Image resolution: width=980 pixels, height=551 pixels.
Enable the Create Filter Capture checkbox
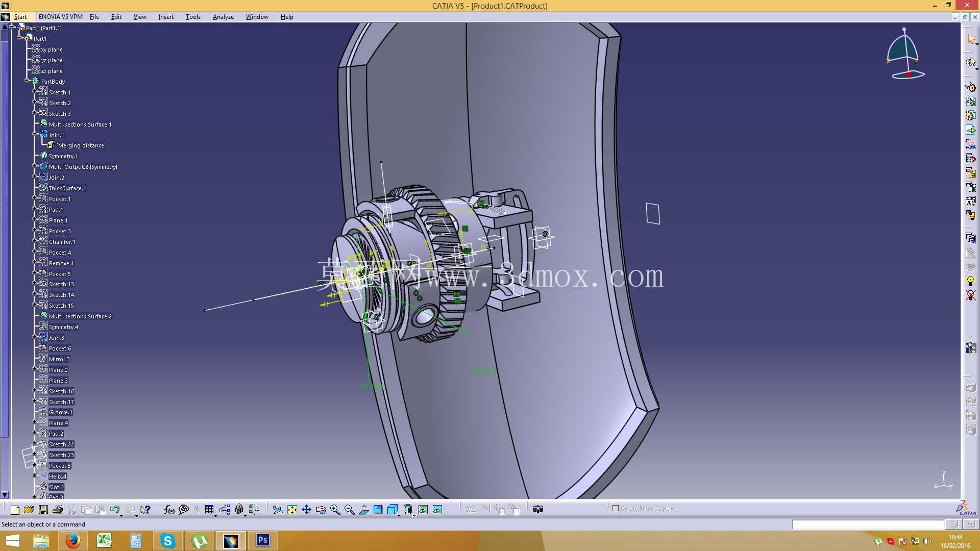pos(616,508)
